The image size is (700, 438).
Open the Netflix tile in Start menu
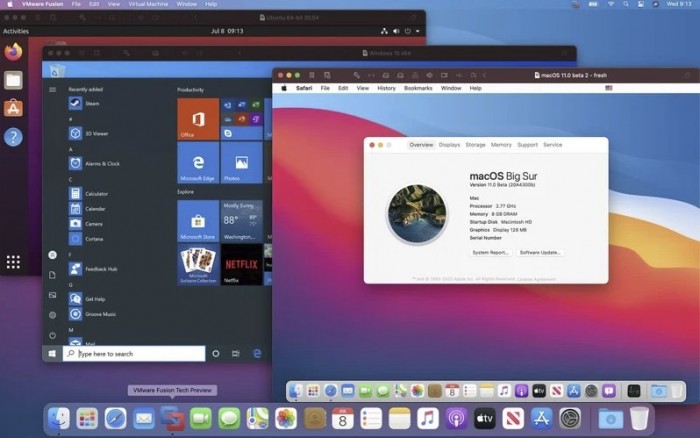241,264
